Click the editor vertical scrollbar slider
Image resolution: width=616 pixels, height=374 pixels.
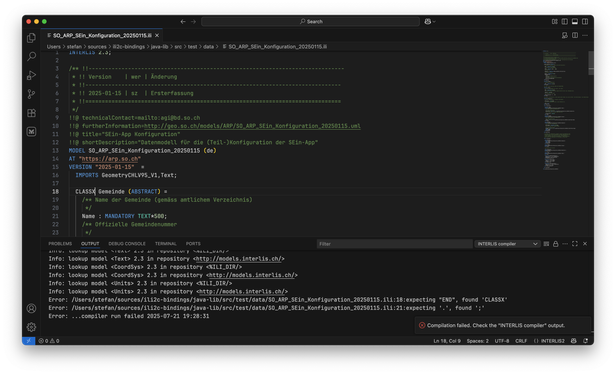coord(591,62)
